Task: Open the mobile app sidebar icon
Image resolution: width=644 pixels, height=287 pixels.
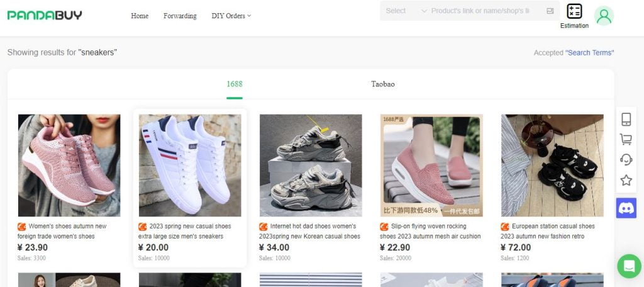Action: pyautogui.click(x=626, y=120)
